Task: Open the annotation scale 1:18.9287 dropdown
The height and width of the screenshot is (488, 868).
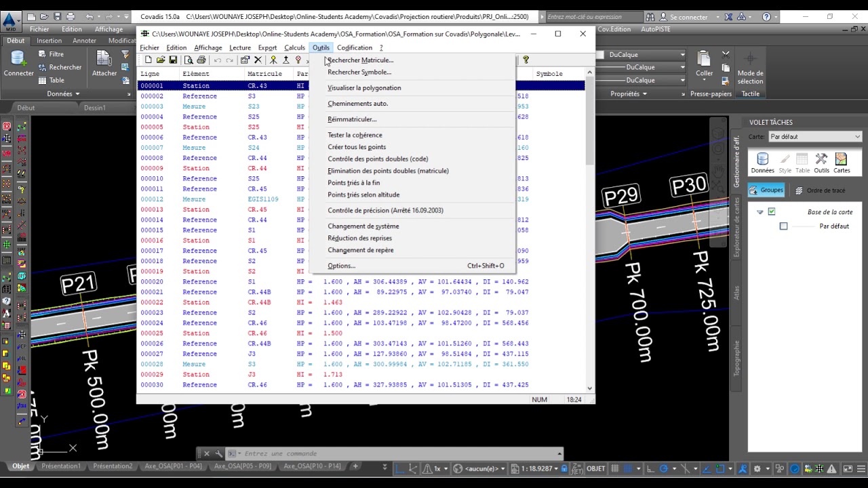Action: click(557, 468)
